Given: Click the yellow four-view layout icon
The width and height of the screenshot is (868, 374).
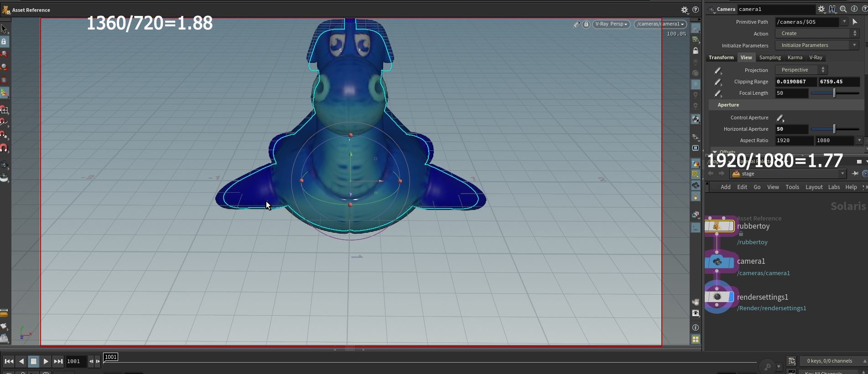Looking at the screenshot, I should 696,339.
